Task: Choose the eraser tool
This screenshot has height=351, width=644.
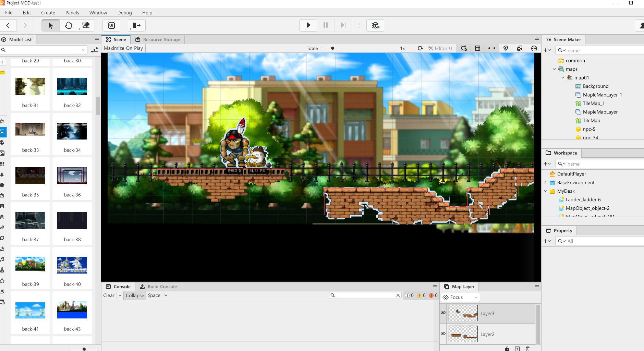Action: pyautogui.click(x=86, y=25)
